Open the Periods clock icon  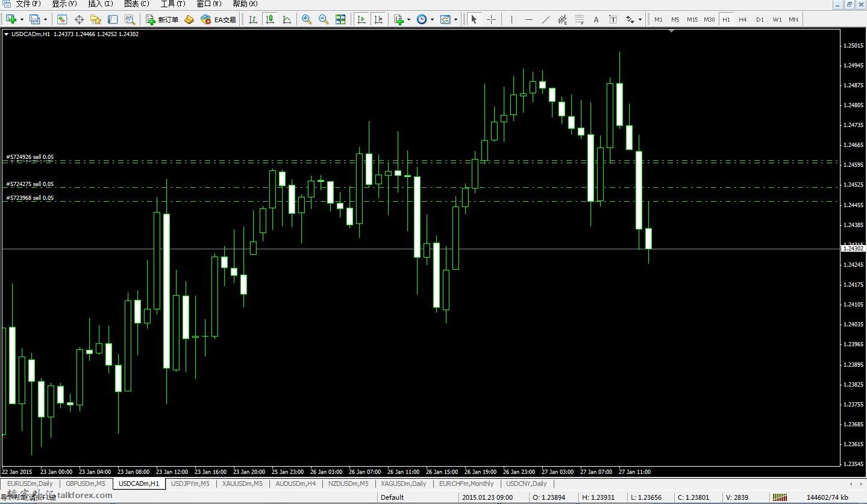point(422,19)
